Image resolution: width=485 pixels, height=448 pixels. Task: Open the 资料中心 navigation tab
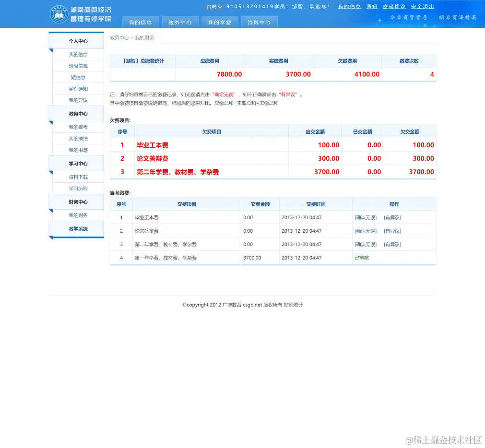tap(259, 22)
